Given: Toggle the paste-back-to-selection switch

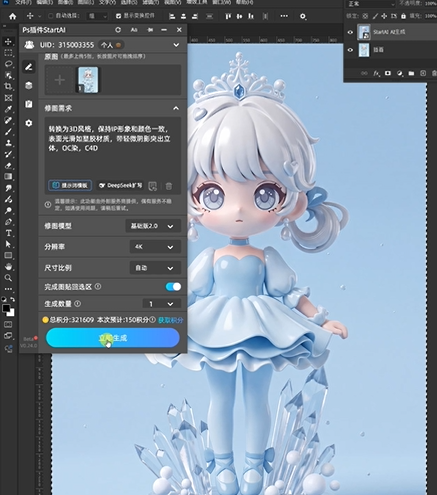Looking at the screenshot, I should click(173, 287).
